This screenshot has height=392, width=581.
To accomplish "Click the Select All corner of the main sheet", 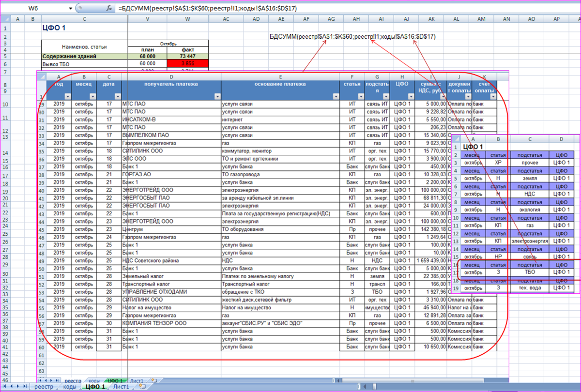I will (x=5, y=19).
